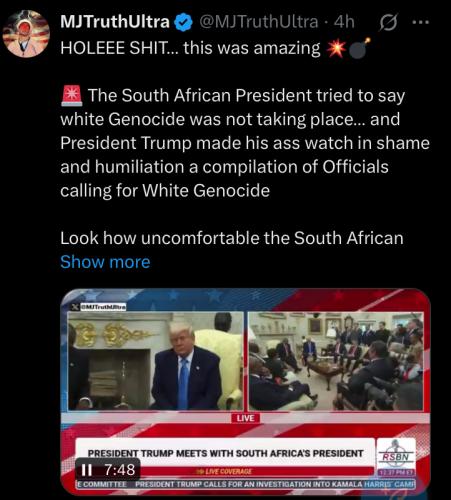Open the three-dot more options menu
This screenshot has height=500, width=451.
[x=420, y=22]
